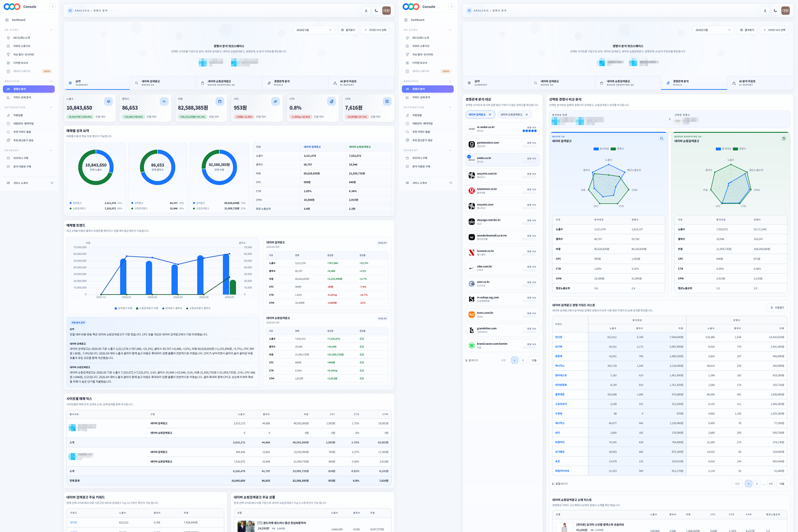Open 분석 이용권 구매 icon in Rivals screen sidebar
The image size is (798, 532).
tap(407, 166)
